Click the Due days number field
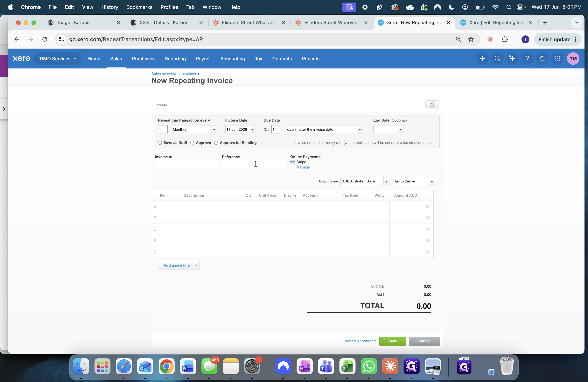The width and height of the screenshot is (588, 382). point(276,130)
